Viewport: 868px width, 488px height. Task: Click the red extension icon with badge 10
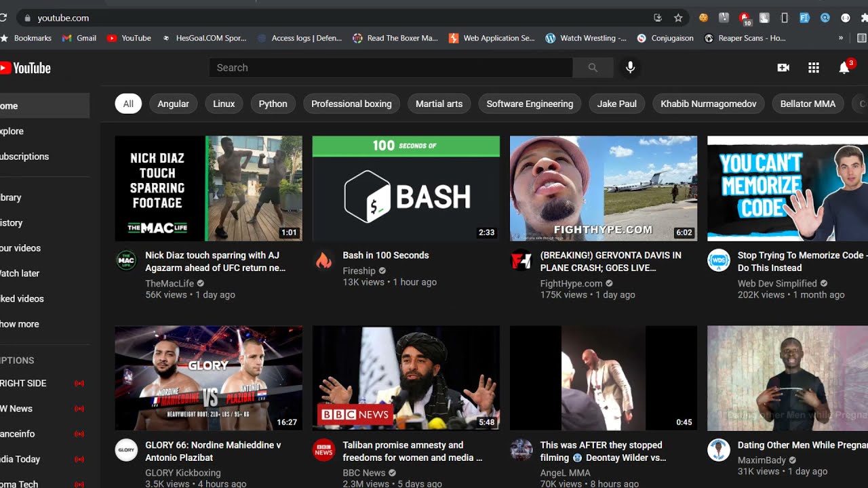[745, 18]
